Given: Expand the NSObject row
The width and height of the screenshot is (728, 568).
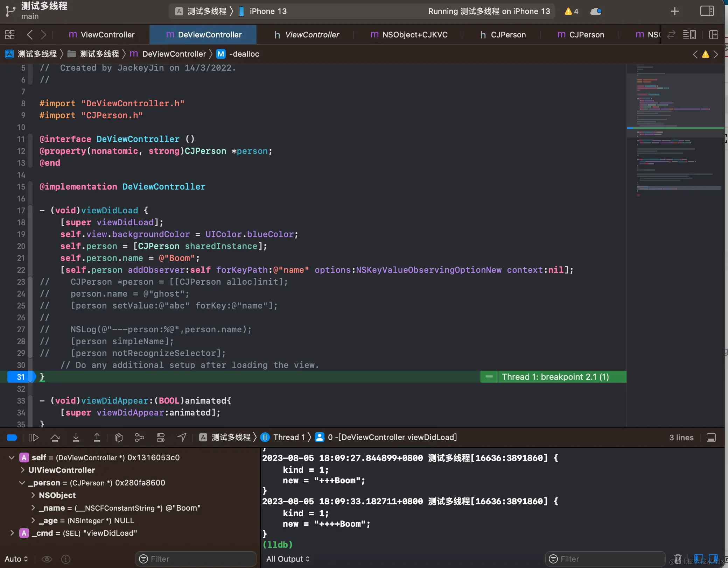Looking at the screenshot, I should point(33,495).
